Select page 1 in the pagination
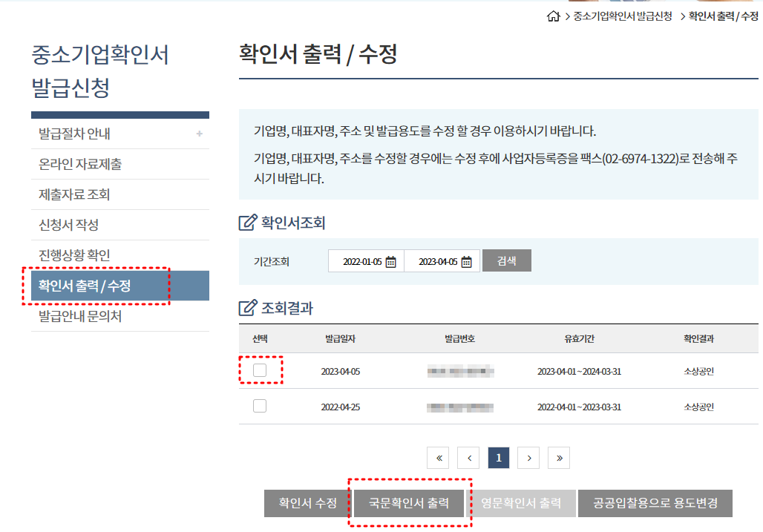The height and width of the screenshot is (532, 763). pos(499,457)
